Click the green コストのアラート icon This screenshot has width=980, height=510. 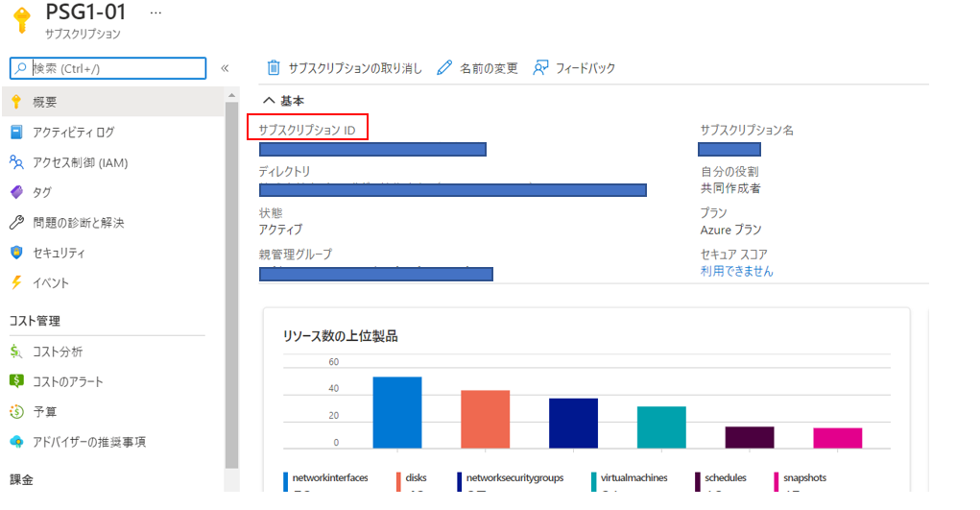click(x=17, y=381)
